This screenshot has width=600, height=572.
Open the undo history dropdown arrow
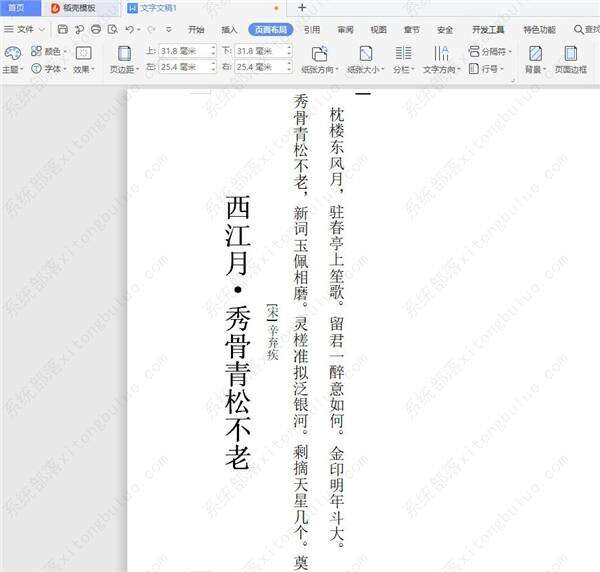pyautogui.click(x=139, y=29)
